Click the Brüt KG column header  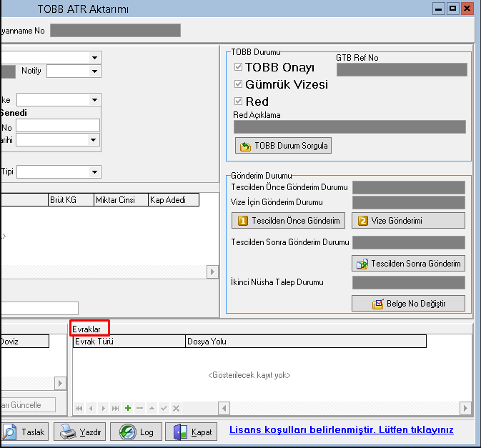pos(71,200)
